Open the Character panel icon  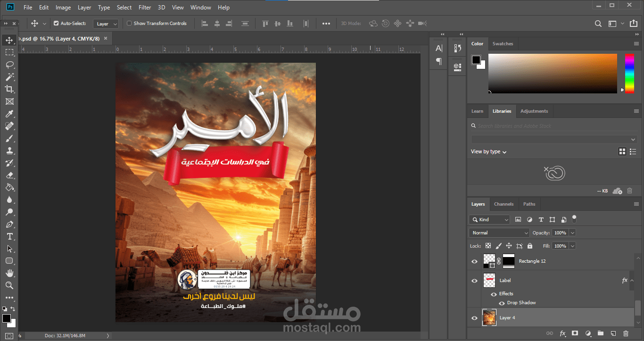click(439, 48)
